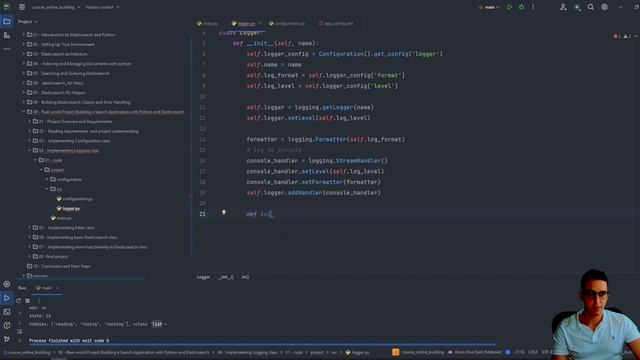Switch to the main.py editor tab
Screen dimensions: 640x360
[x=207, y=24]
